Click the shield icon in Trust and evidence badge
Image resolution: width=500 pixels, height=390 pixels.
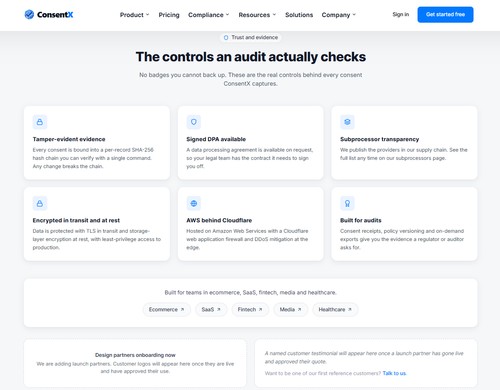(226, 37)
